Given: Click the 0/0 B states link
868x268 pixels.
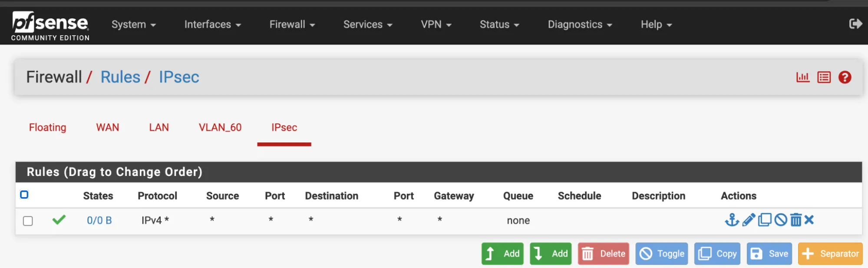Looking at the screenshot, I should coord(99,220).
